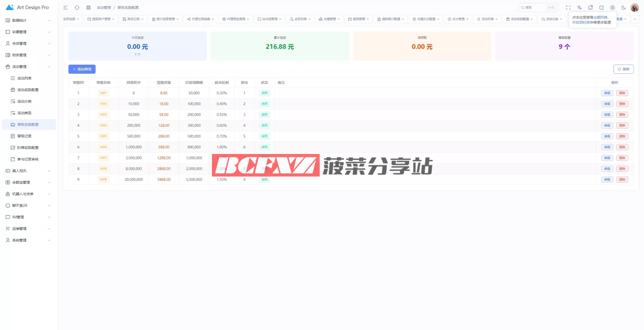Toggle VIP1 status tag 启用
The image size is (644, 330).
point(264,93)
